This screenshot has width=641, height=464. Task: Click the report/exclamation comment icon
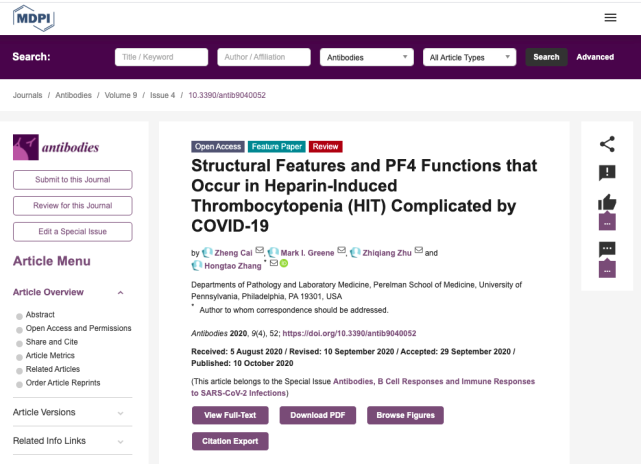[x=607, y=173]
